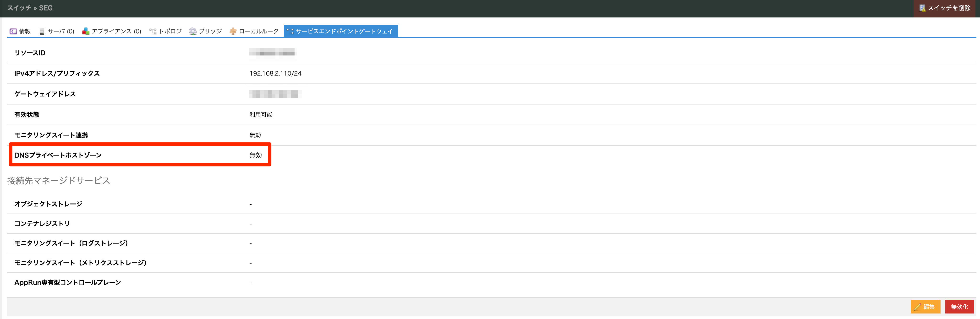Click the オブジェクトストレージ row label

pyautogui.click(x=48, y=204)
